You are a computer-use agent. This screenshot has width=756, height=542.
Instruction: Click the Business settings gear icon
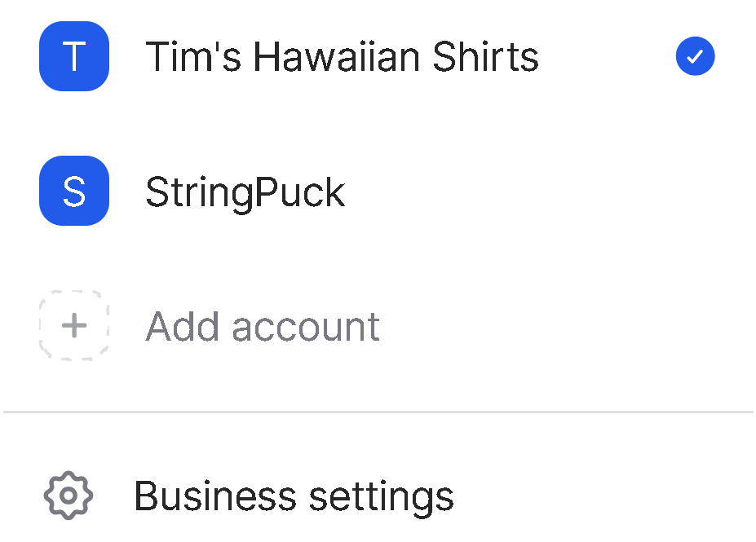click(69, 496)
